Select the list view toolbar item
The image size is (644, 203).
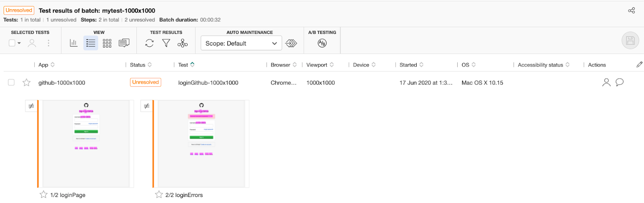tap(91, 43)
